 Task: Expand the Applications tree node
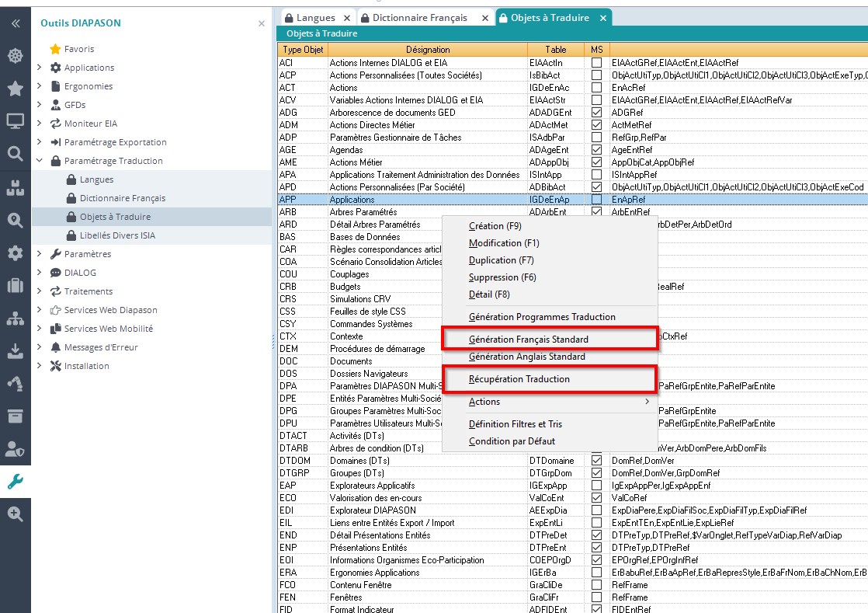click(x=40, y=68)
